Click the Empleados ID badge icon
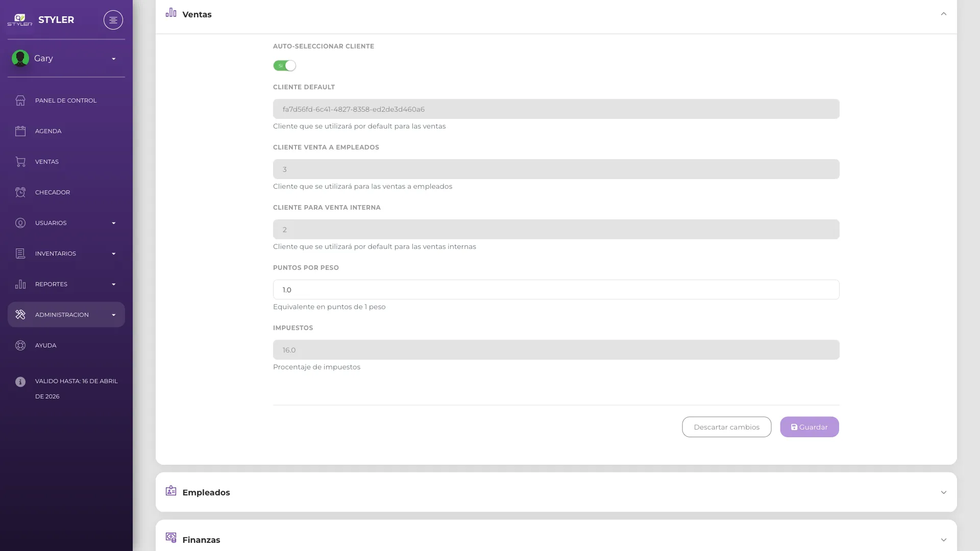This screenshot has width=980, height=551. [x=171, y=490]
